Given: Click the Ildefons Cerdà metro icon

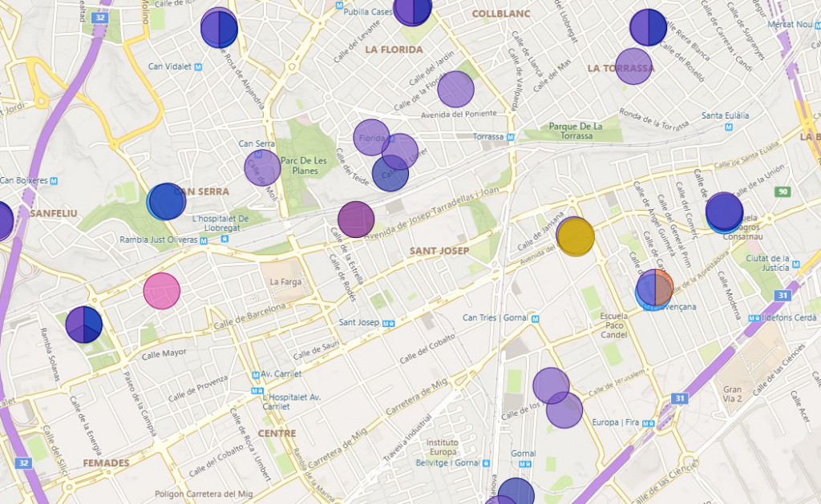Looking at the screenshot, I should [754, 318].
